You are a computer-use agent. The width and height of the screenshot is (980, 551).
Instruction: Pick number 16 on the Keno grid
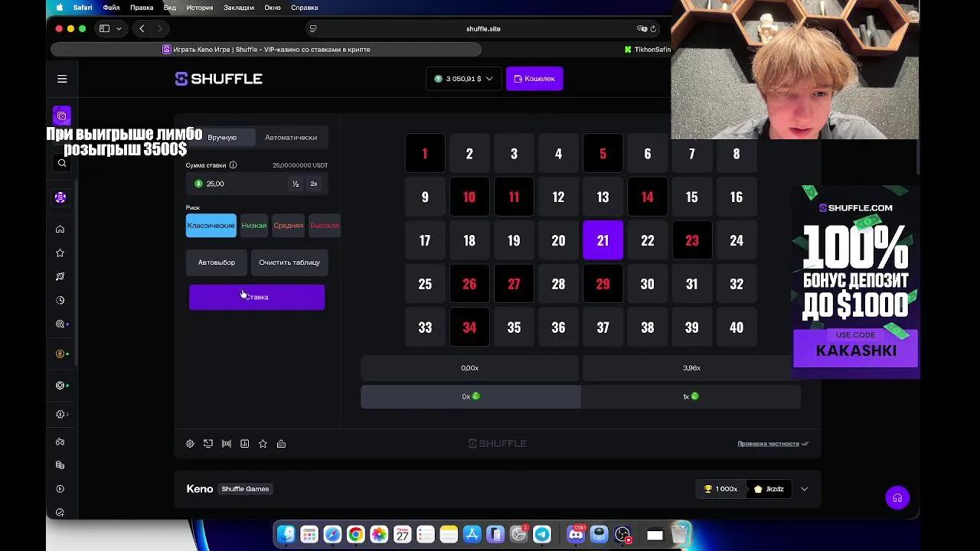[x=737, y=197]
